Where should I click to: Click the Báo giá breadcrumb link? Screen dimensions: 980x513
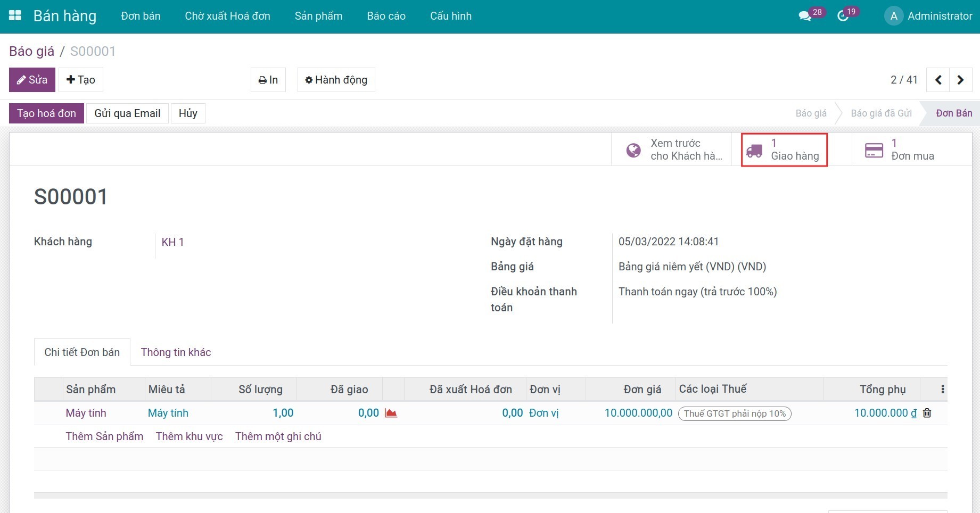[31, 51]
